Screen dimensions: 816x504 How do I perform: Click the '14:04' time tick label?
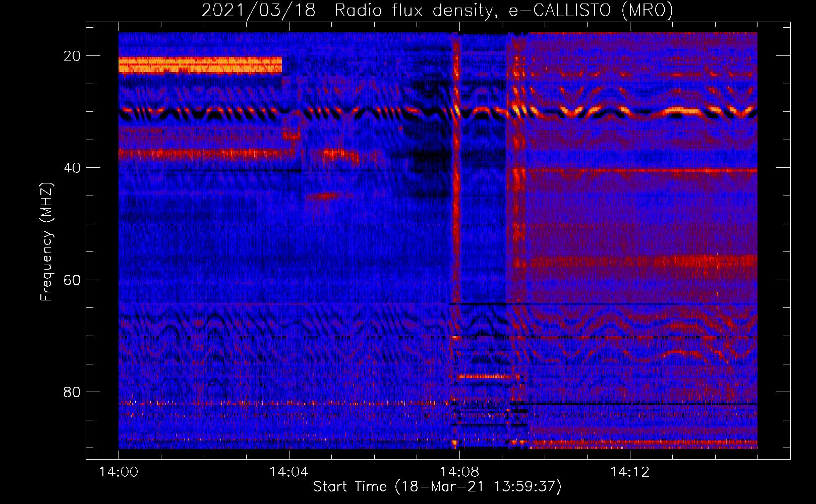289,472
